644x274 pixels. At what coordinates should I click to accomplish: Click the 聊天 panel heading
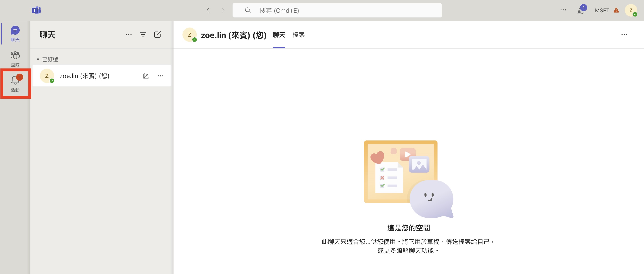47,35
